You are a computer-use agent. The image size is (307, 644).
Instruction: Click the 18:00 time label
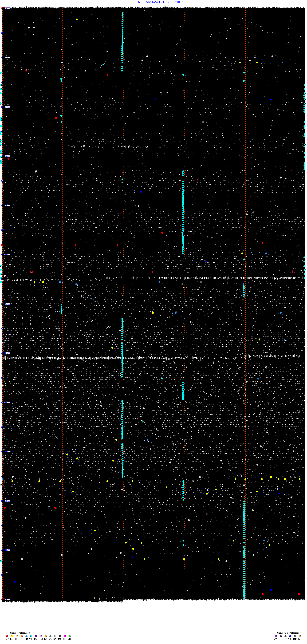click(8, 451)
